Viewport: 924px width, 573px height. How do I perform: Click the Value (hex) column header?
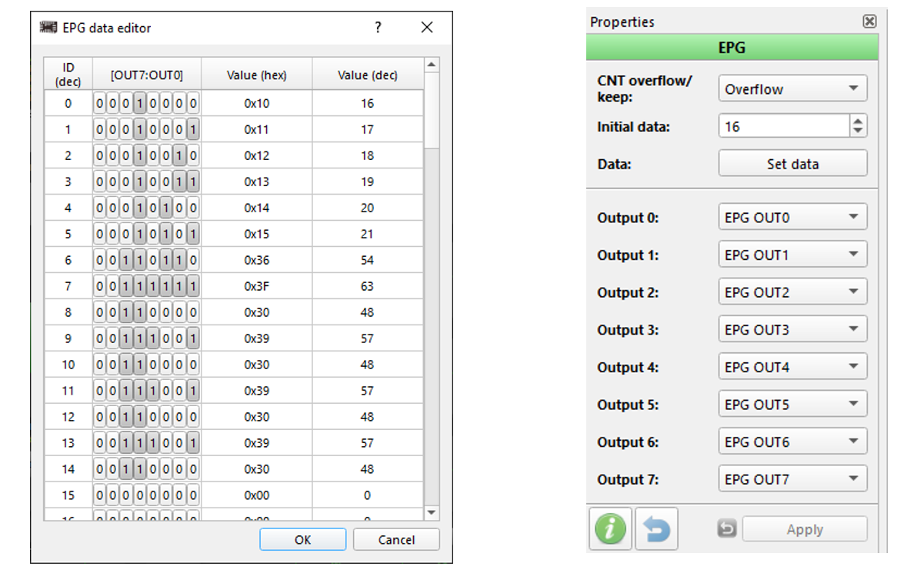coord(257,75)
